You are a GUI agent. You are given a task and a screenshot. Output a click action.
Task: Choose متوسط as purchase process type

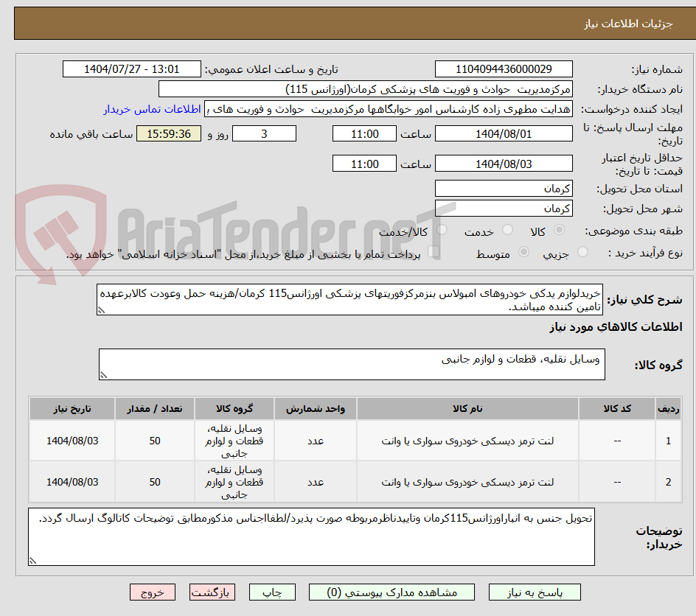pyautogui.click(x=523, y=252)
